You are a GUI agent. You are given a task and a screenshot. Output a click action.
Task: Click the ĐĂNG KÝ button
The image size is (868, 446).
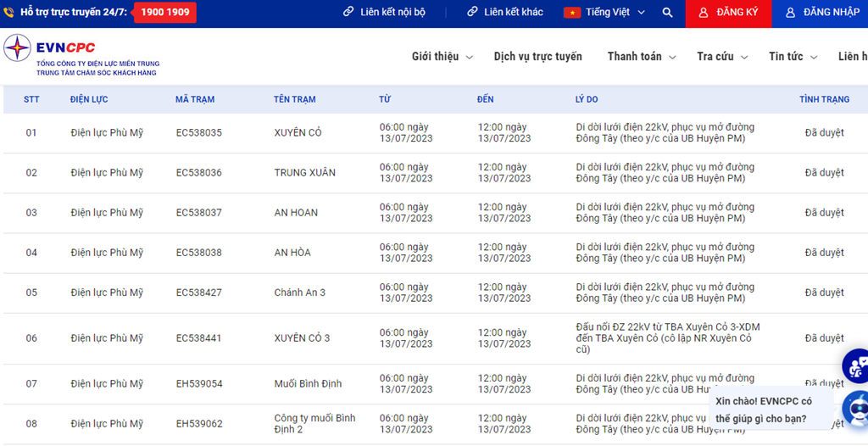[728, 14]
